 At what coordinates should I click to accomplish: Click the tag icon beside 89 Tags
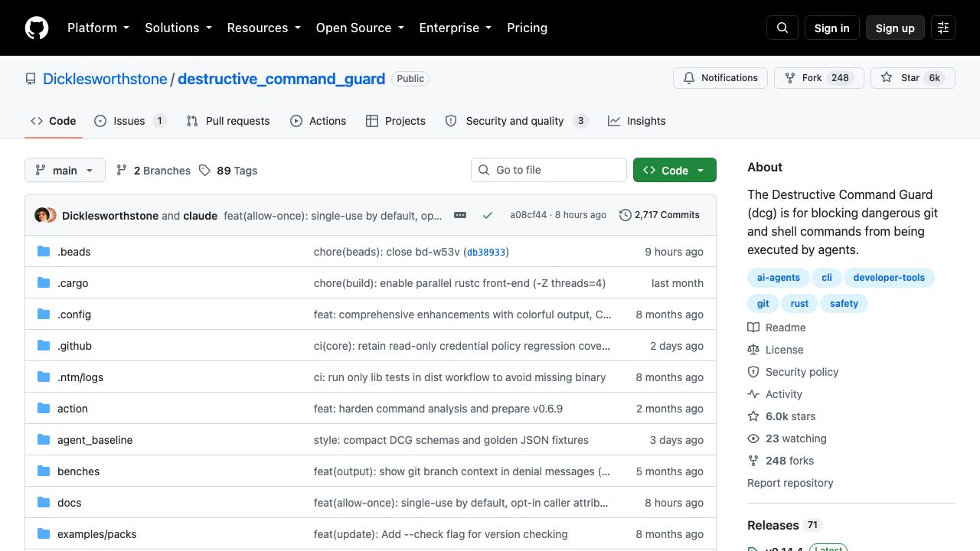[x=204, y=171]
